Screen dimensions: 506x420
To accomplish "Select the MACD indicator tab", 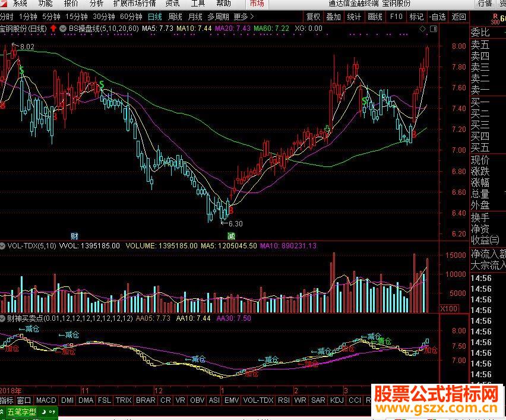I will click(46, 400).
